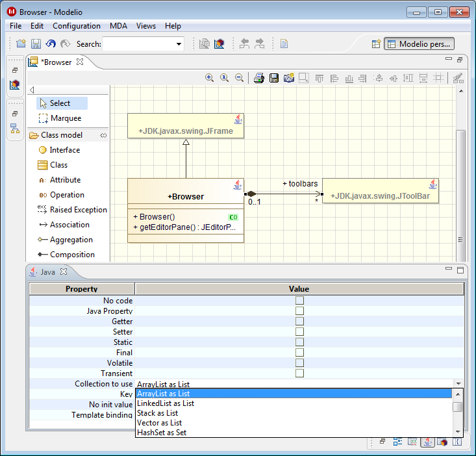
Task: Open the Edit menu
Action: 37,26
